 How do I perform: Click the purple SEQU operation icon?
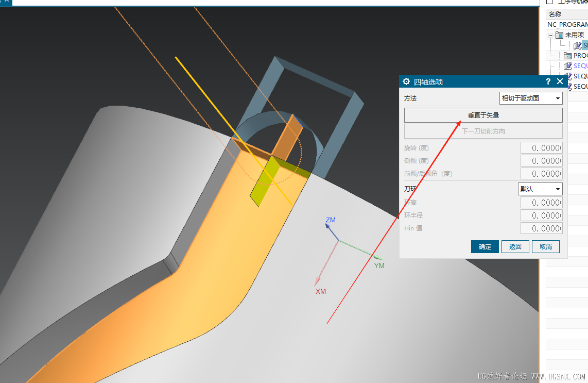(x=568, y=66)
